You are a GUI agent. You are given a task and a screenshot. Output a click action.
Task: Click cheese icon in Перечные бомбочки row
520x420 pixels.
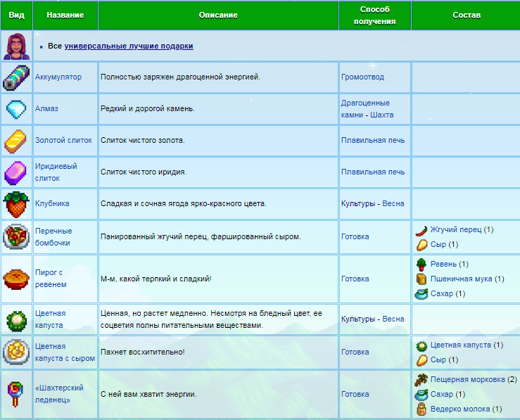pos(421,245)
